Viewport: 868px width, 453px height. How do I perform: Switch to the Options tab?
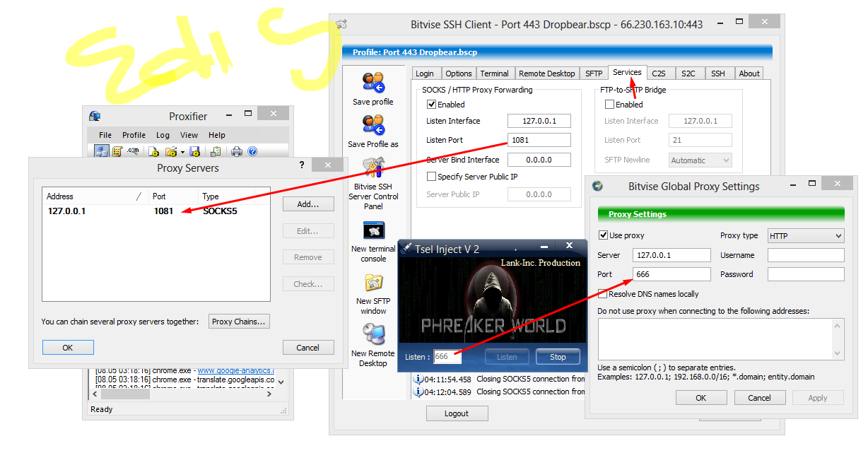[x=459, y=73]
